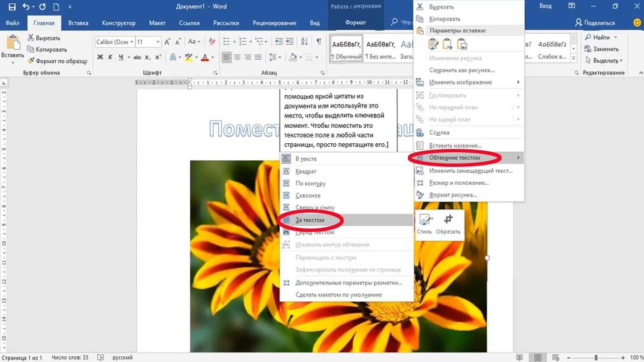Image resolution: width=644 pixels, height=362 pixels.
Task: Select the Без интервала style thumbnail
Action: 380,49
